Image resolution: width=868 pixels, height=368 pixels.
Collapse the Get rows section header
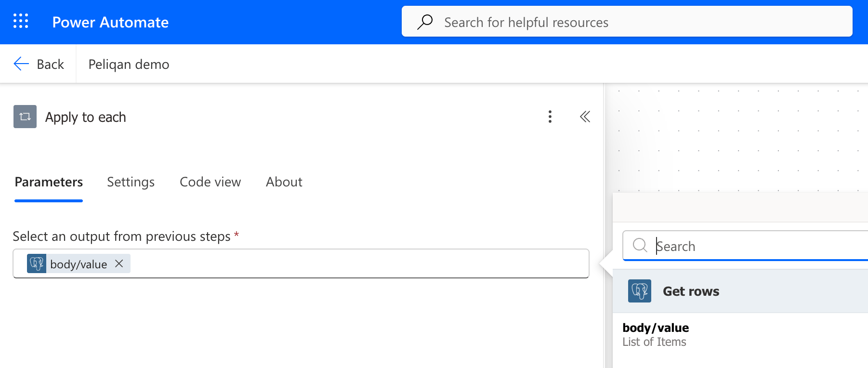pos(740,291)
